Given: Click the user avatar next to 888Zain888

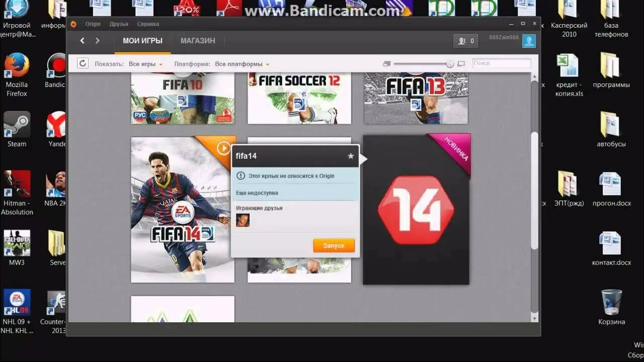Looking at the screenshot, I should pos(529,41).
